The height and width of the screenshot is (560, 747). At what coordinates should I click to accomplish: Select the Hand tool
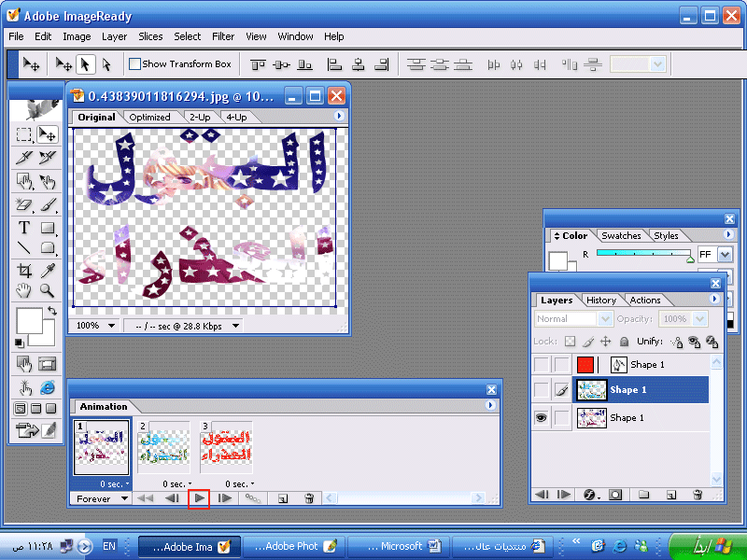(x=24, y=291)
